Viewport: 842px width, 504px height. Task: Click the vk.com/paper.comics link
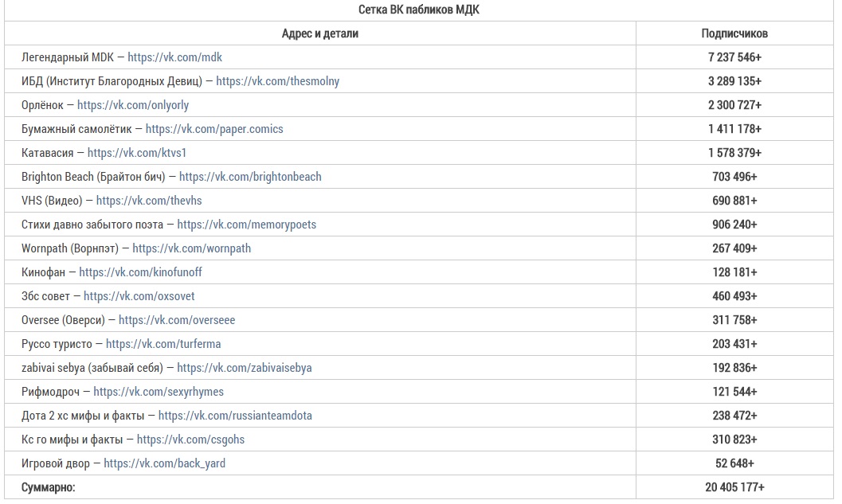214,129
